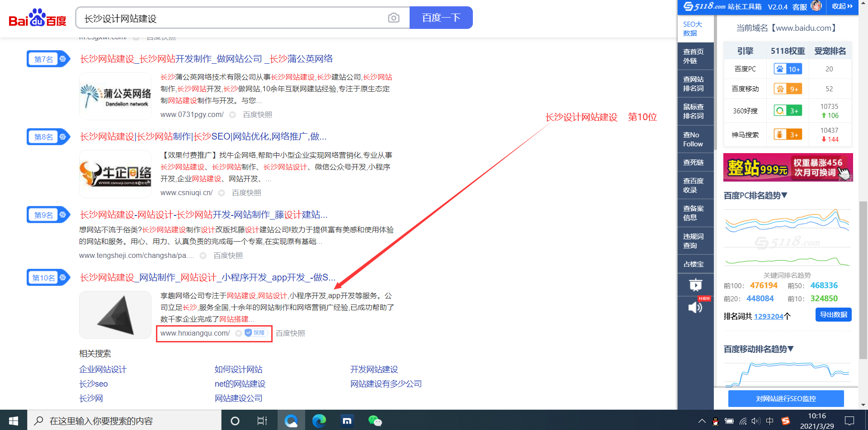868x430 pixels.
Task: Open 百度快照 for www.0731pgy.com
Action: (258, 115)
